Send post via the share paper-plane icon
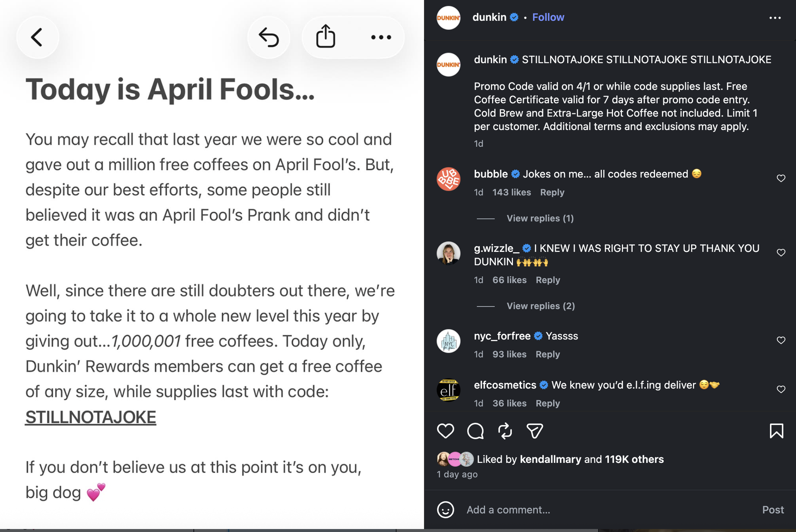The image size is (796, 532). [535, 431]
